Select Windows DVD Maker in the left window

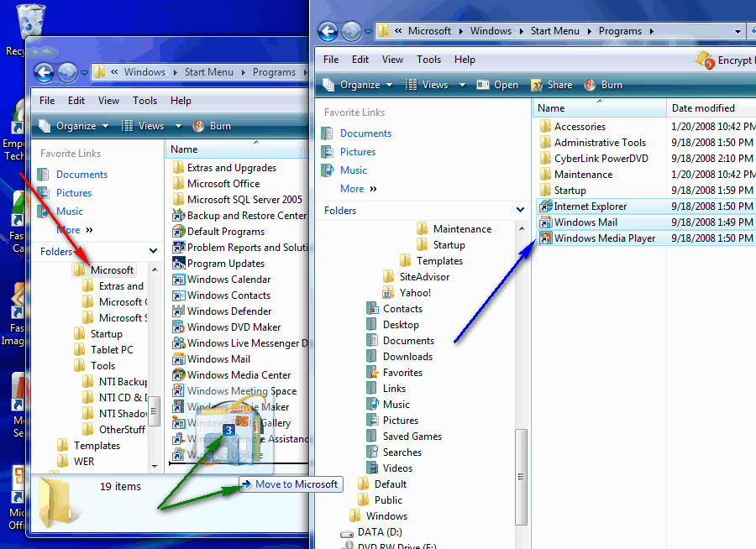point(227,327)
